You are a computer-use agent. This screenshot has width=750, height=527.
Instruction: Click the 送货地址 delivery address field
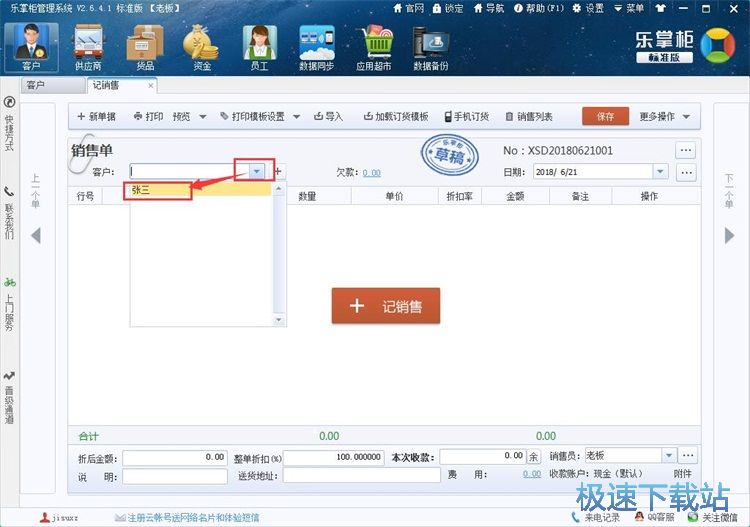(362, 475)
